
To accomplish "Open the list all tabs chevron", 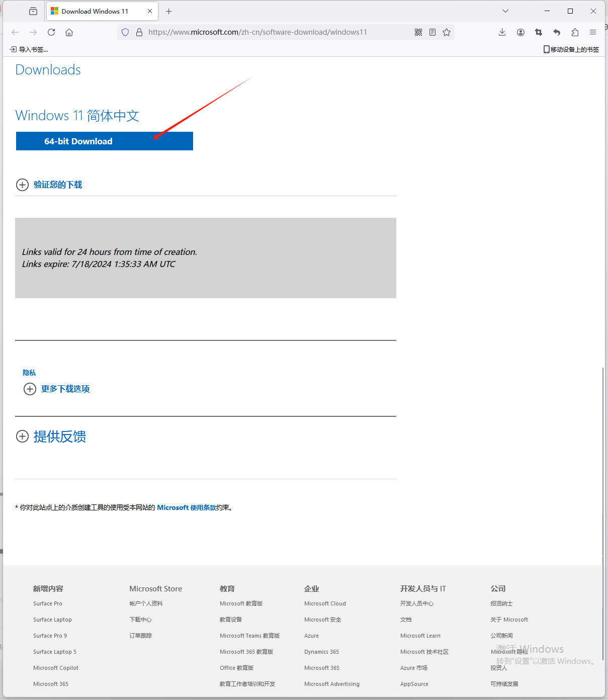I will (x=505, y=11).
